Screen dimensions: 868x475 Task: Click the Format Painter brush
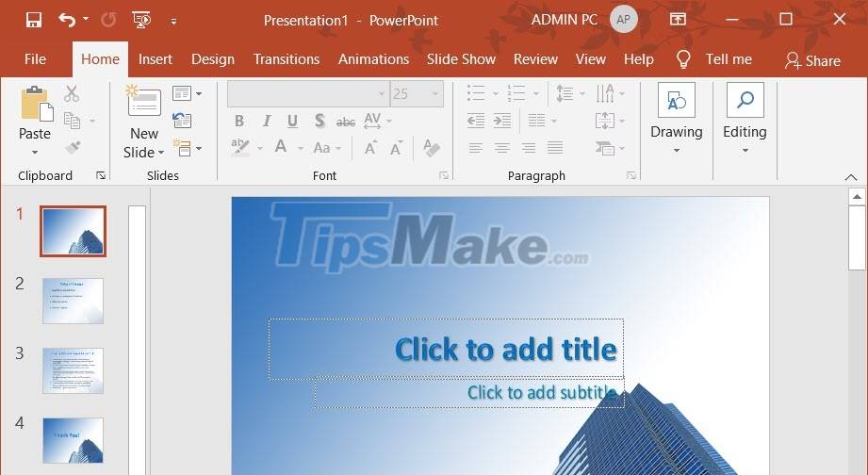(73, 147)
